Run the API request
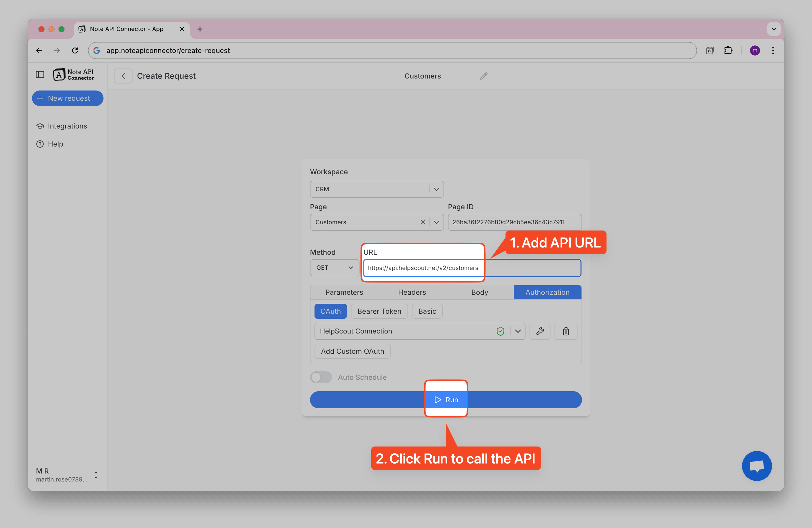 pos(445,400)
